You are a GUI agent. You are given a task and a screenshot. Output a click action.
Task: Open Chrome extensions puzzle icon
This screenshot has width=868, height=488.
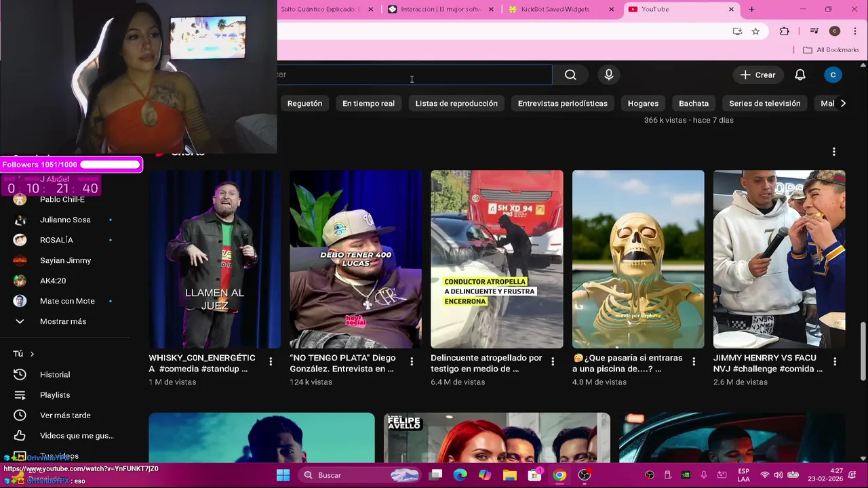pyautogui.click(x=785, y=31)
